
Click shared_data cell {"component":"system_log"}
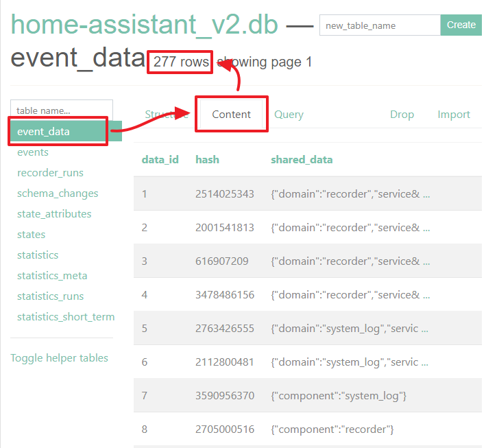[x=339, y=396]
